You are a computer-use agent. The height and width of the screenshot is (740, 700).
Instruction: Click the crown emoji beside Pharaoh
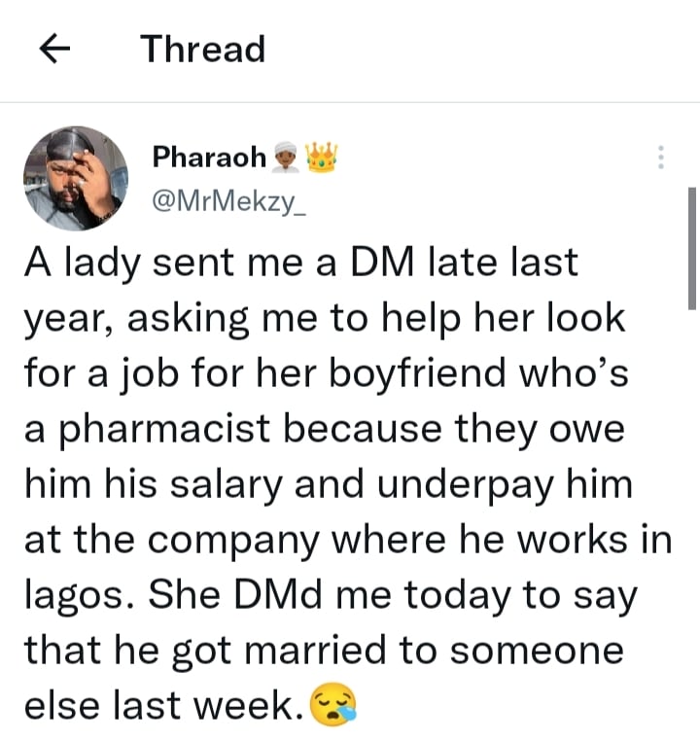point(321,156)
